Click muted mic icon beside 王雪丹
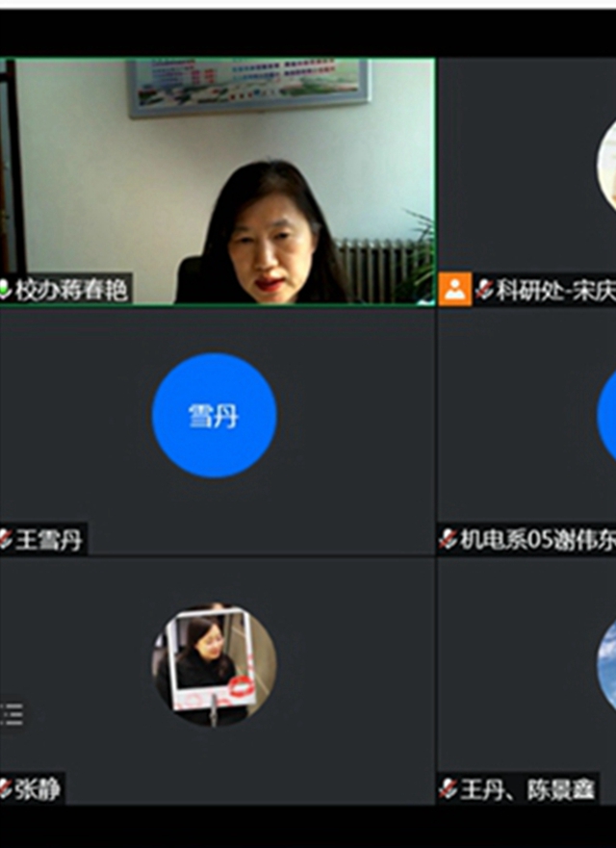 (x=5, y=540)
